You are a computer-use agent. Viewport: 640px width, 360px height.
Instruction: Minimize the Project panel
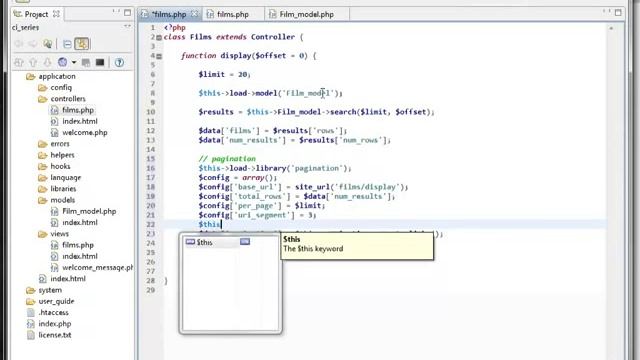pyautogui.click(x=116, y=12)
